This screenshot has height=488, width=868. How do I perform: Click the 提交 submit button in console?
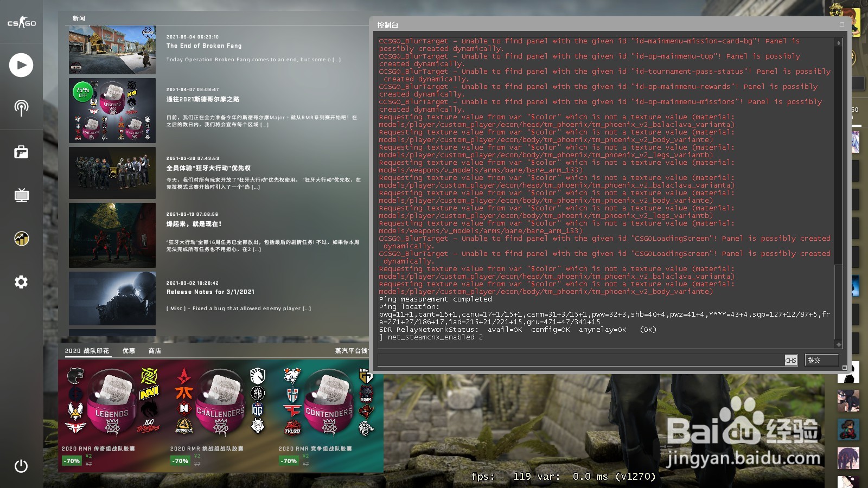tap(822, 360)
